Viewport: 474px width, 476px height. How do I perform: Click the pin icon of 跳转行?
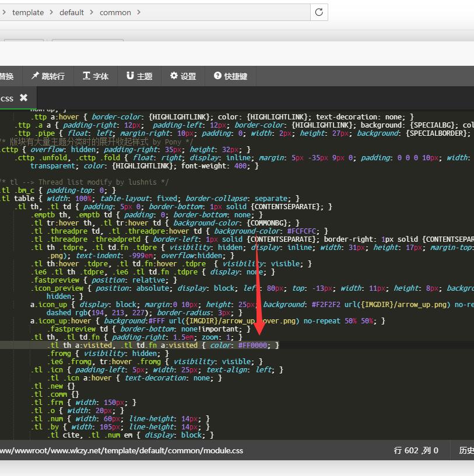(35, 75)
